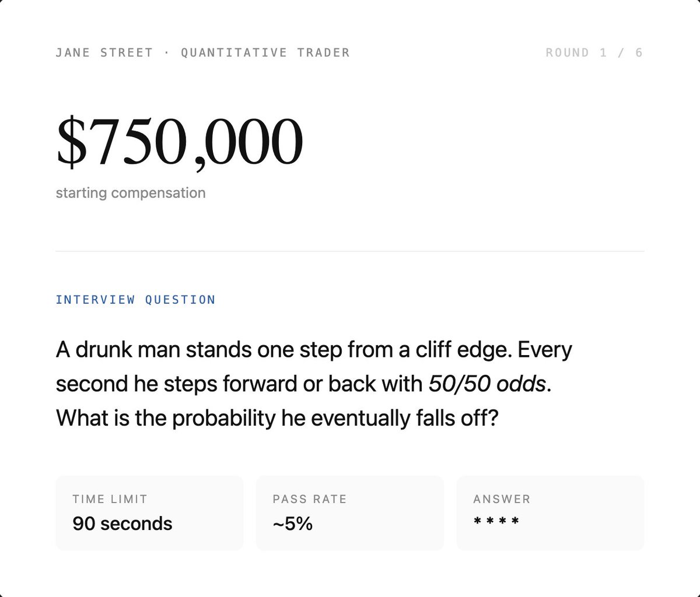Click the PASS RATE label
Image resolution: width=700 pixels, height=597 pixels.
310,500
